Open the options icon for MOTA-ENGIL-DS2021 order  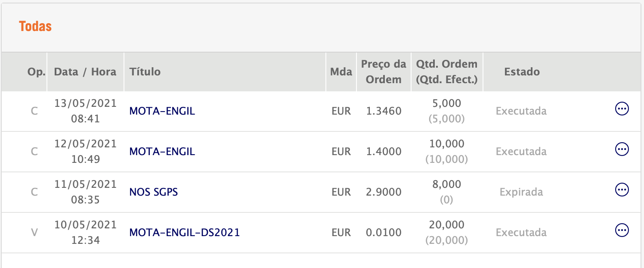click(622, 230)
